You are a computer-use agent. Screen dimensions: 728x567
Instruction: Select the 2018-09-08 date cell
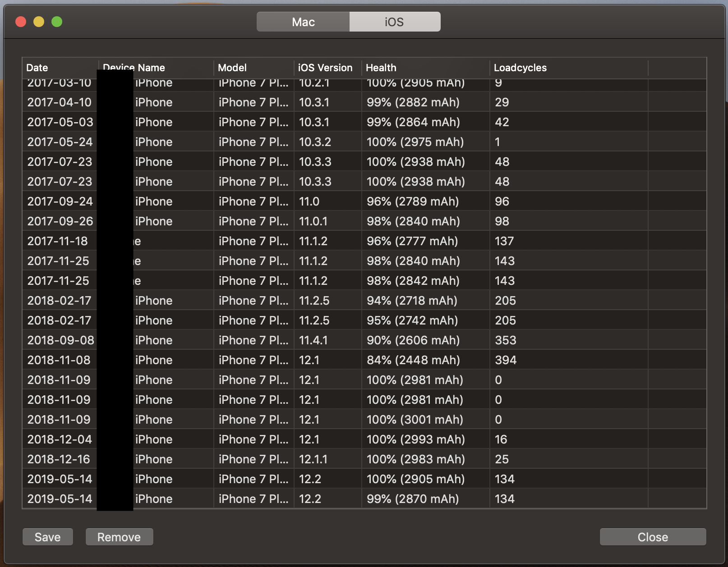click(61, 340)
